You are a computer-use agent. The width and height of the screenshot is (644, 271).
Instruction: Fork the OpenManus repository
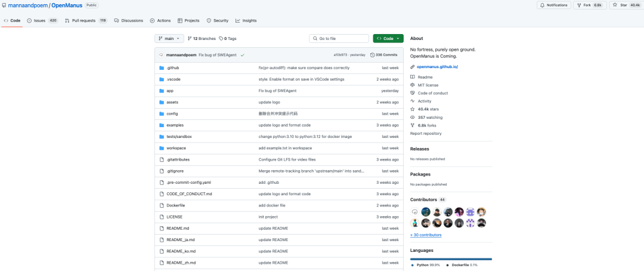590,5
